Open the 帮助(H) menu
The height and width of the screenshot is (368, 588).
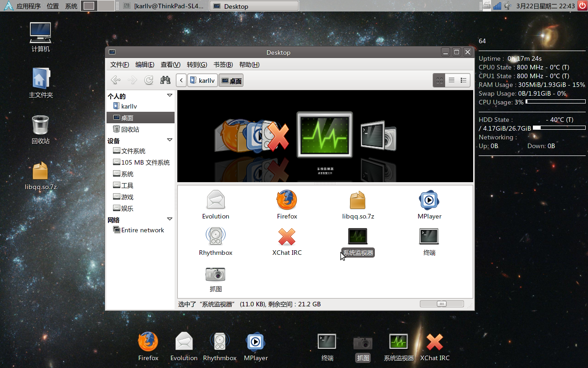click(249, 64)
